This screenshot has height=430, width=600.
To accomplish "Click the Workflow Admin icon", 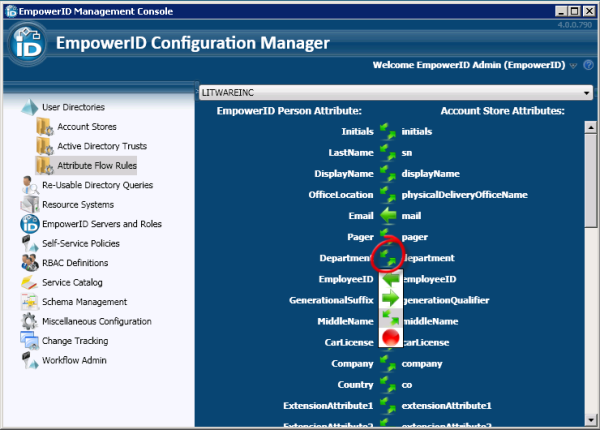I will tap(29, 360).
